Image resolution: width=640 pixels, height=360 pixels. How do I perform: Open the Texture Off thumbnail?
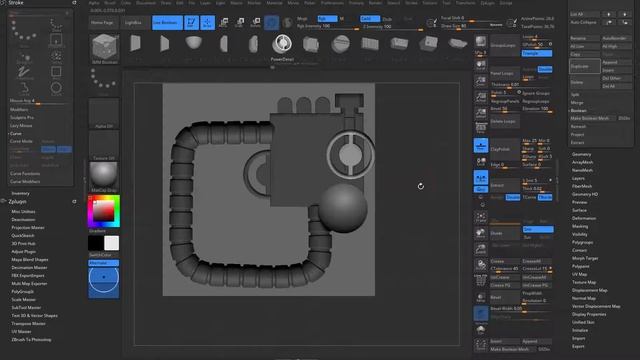point(104,145)
